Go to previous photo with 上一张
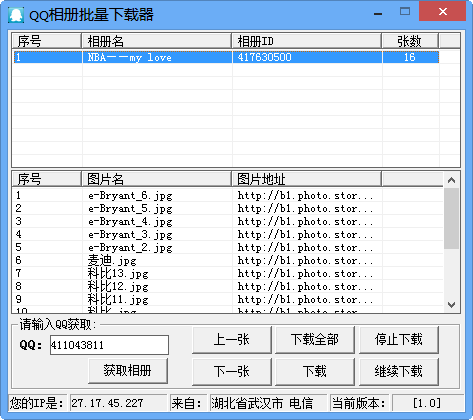 tap(232, 339)
